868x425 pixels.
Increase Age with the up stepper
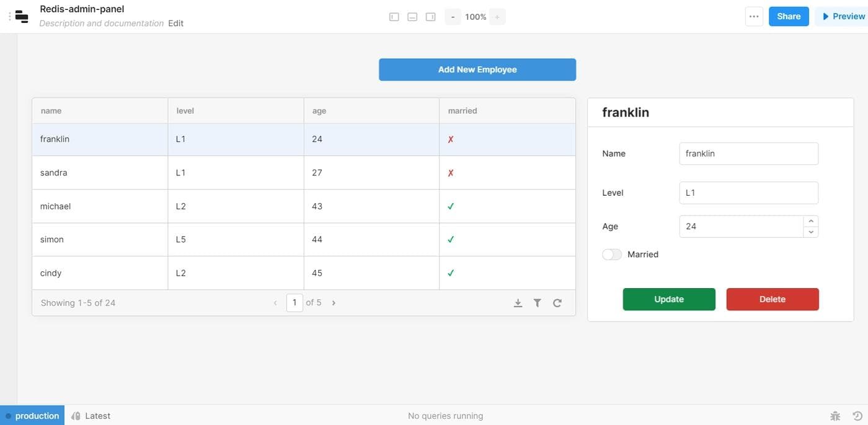coord(811,221)
